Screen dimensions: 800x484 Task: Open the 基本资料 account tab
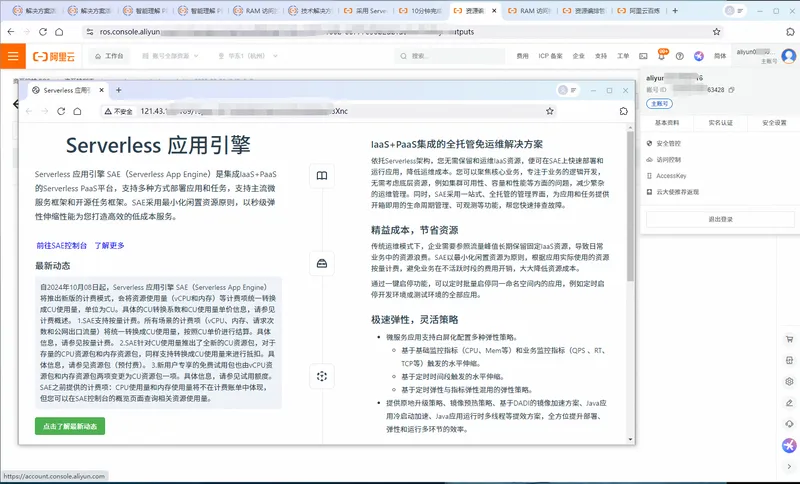click(667, 123)
